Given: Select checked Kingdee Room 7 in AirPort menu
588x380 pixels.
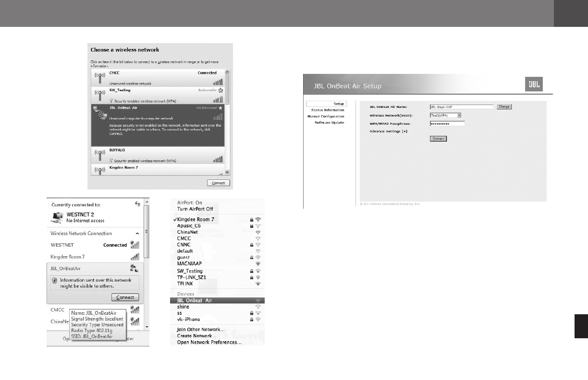Looking at the screenshot, I should click(x=218, y=219).
